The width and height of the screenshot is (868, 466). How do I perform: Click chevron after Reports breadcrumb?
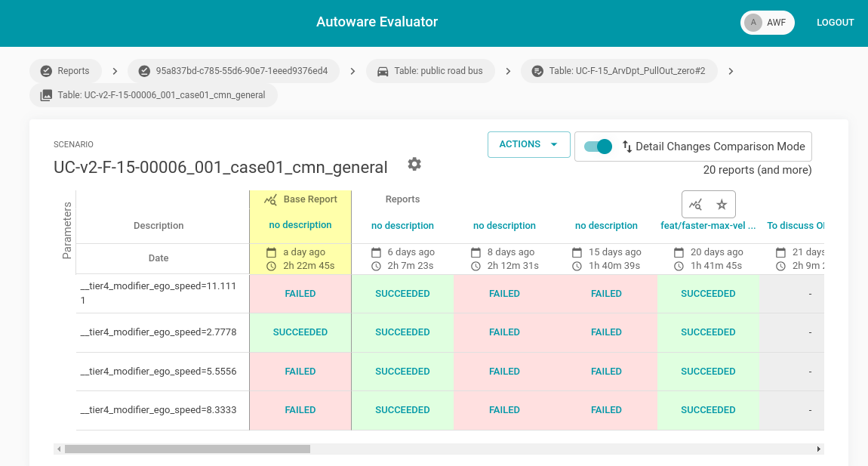pyautogui.click(x=115, y=71)
